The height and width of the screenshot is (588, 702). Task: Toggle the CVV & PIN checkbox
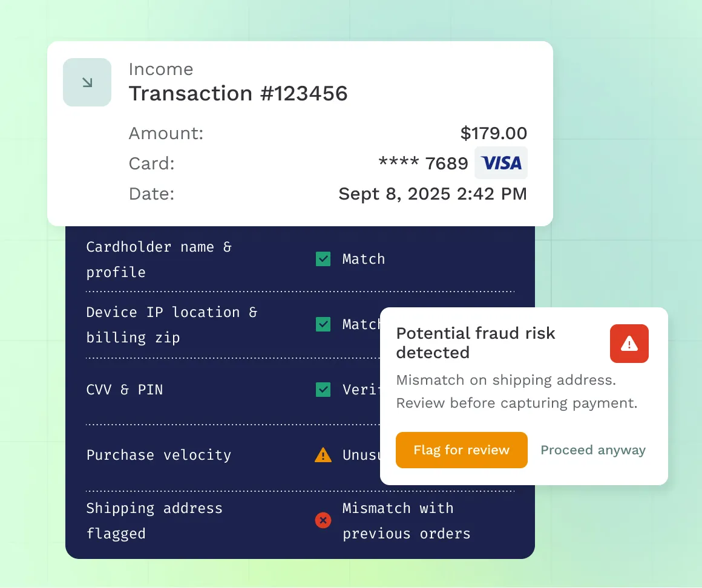pyautogui.click(x=323, y=390)
